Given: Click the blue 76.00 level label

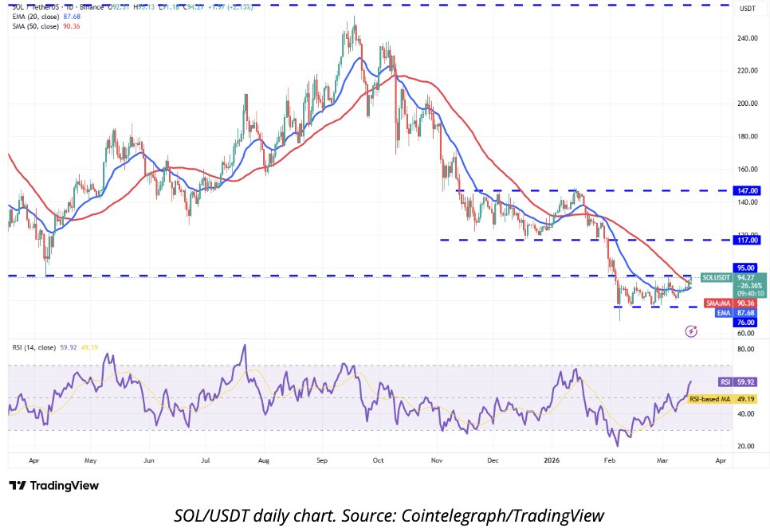Looking at the screenshot, I should [x=746, y=323].
